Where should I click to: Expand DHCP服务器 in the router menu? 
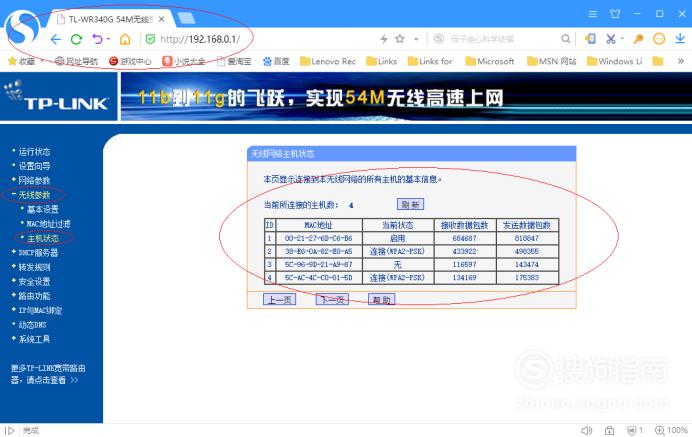tap(38, 253)
